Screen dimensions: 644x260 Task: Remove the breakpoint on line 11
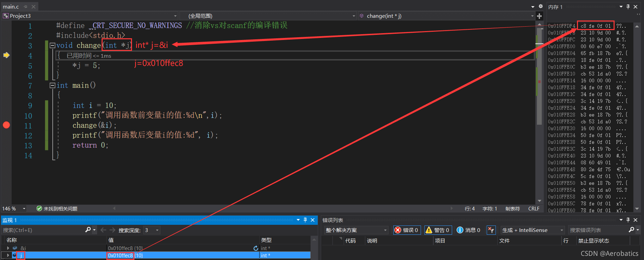pyautogui.click(x=6, y=125)
